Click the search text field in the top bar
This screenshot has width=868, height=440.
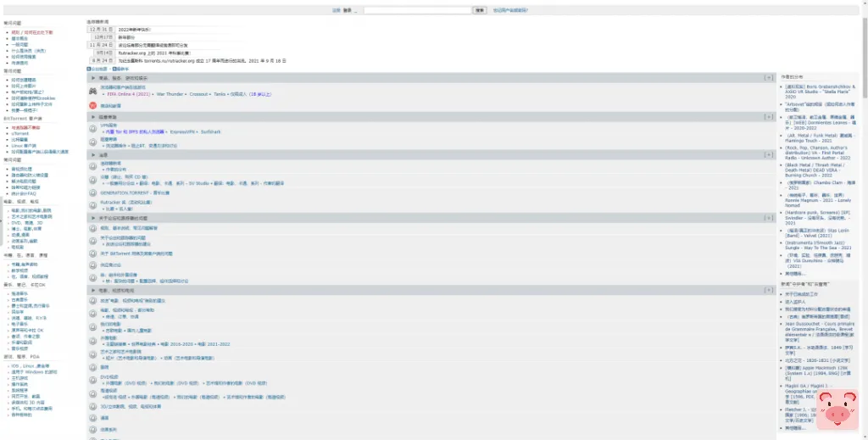[417, 10]
